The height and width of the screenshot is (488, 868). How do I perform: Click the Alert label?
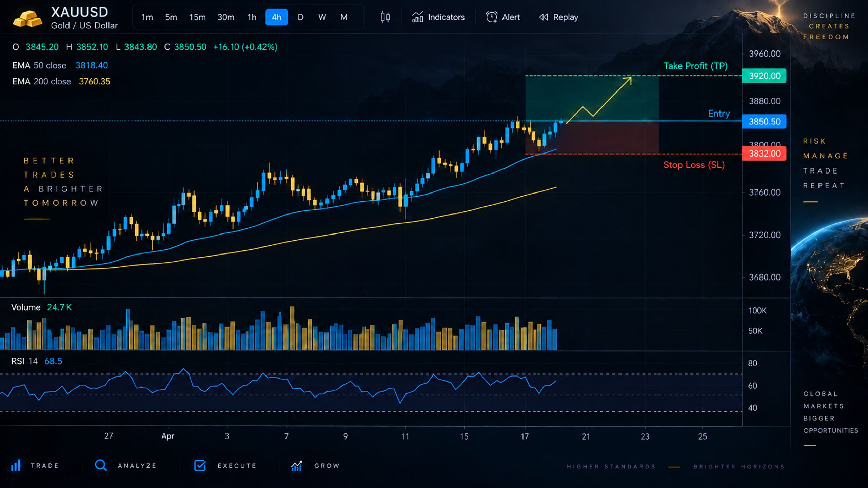(x=511, y=17)
